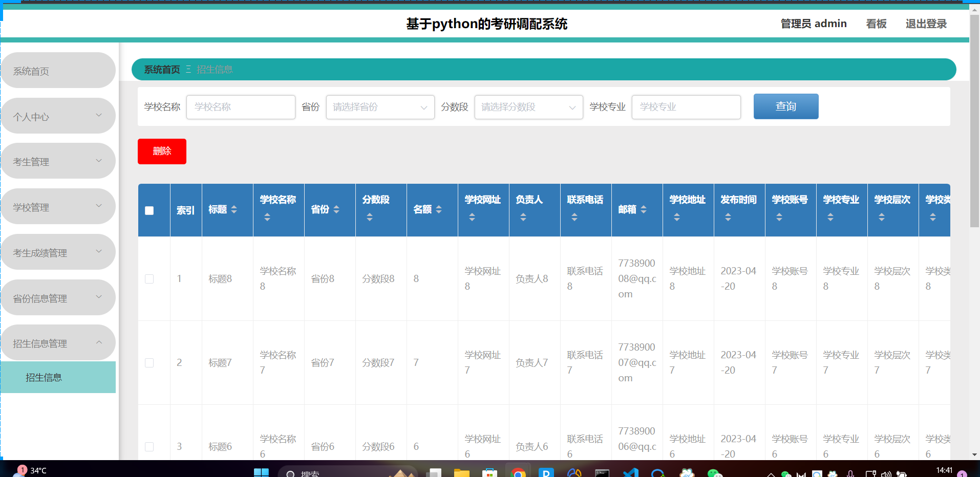Click email 773890008@qq.com cell
The image size is (980, 477).
coord(637,279)
